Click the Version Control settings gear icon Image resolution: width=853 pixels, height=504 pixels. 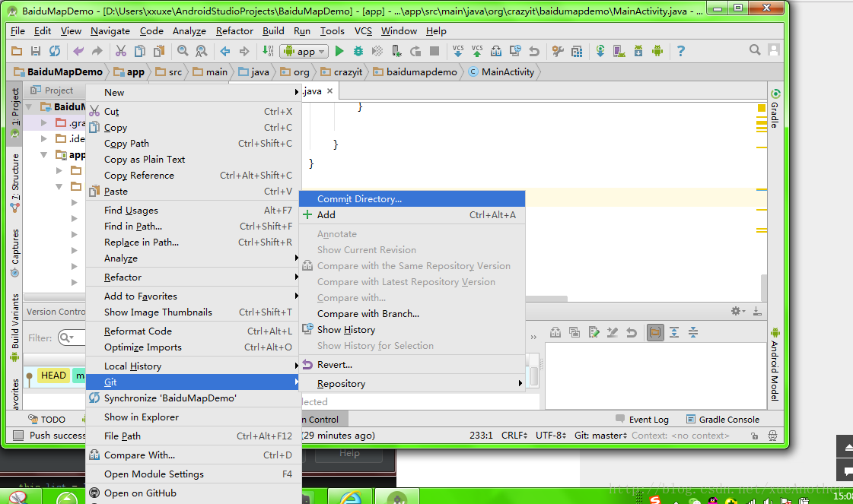(x=737, y=311)
